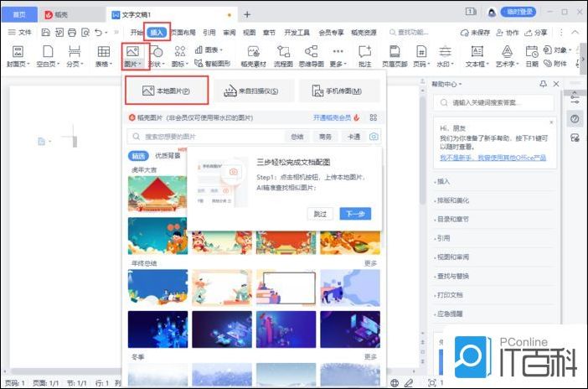Viewport: 588px width, 389px height.
Task: Click the 智能图形 smart graphic icon
Action: click(212, 63)
